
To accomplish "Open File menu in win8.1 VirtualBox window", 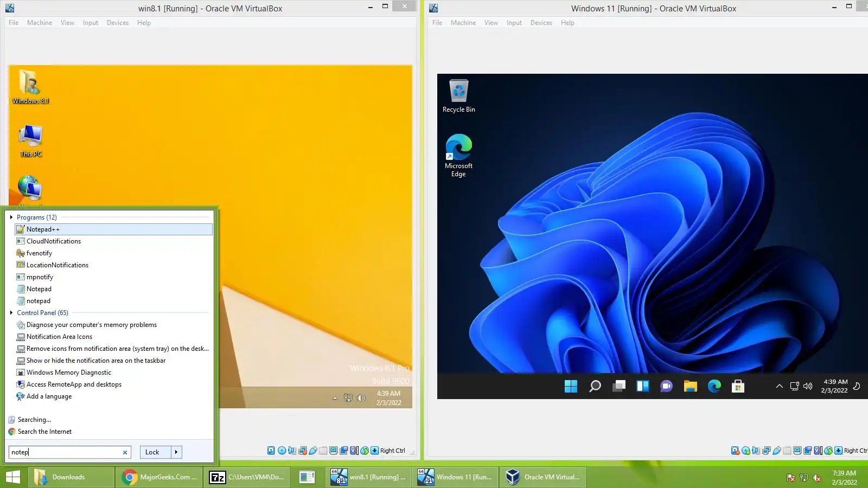I will point(14,23).
